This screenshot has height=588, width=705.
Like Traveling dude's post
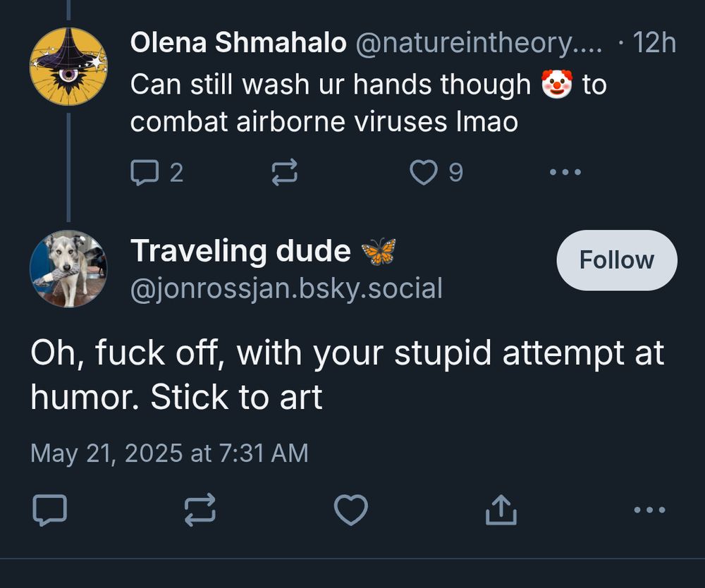pyautogui.click(x=350, y=510)
